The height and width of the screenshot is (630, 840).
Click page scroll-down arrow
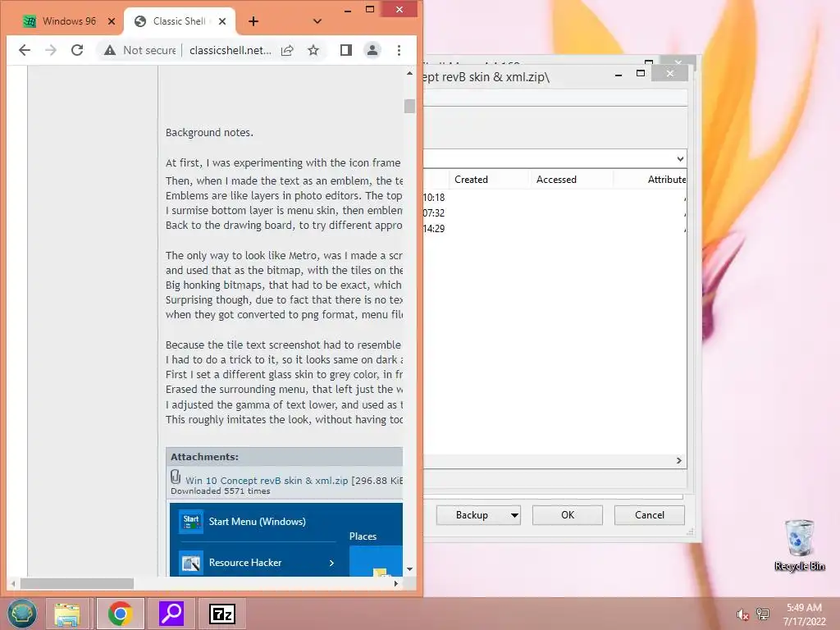coord(410,569)
